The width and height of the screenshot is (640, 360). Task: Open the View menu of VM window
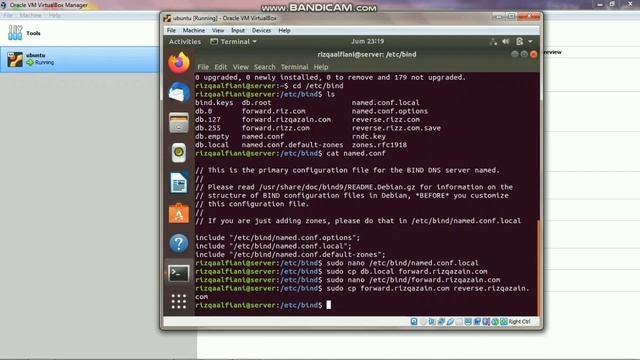(x=218, y=31)
